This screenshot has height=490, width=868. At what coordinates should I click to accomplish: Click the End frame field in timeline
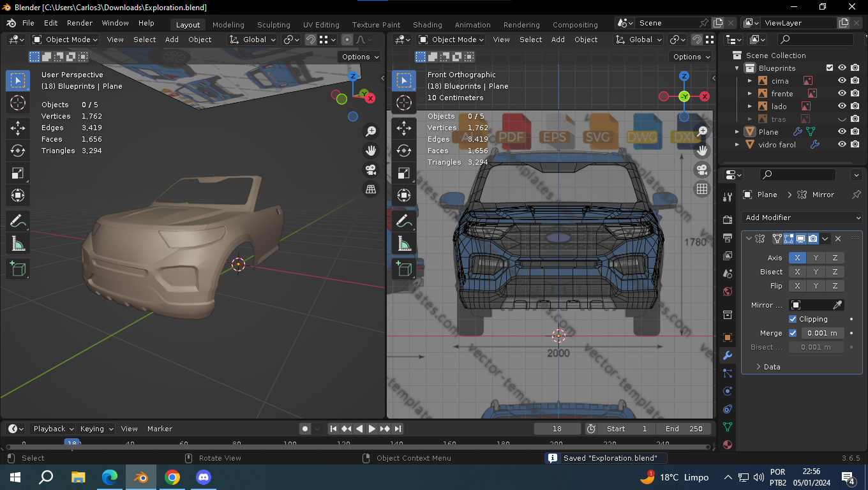[x=683, y=429]
